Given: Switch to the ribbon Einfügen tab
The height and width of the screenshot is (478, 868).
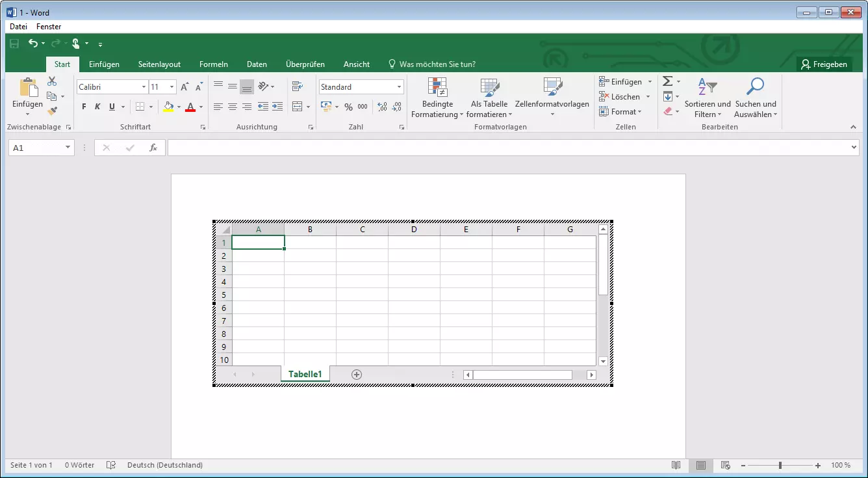Looking at the screenshot, I should pyautogui.click(x=104, y=64).
